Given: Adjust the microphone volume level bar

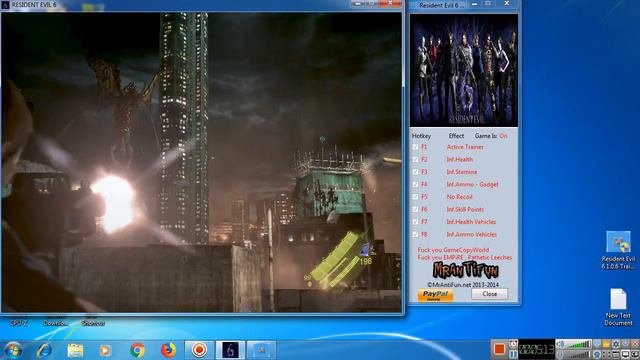Looking at the screenshot, I should point(578,354).
